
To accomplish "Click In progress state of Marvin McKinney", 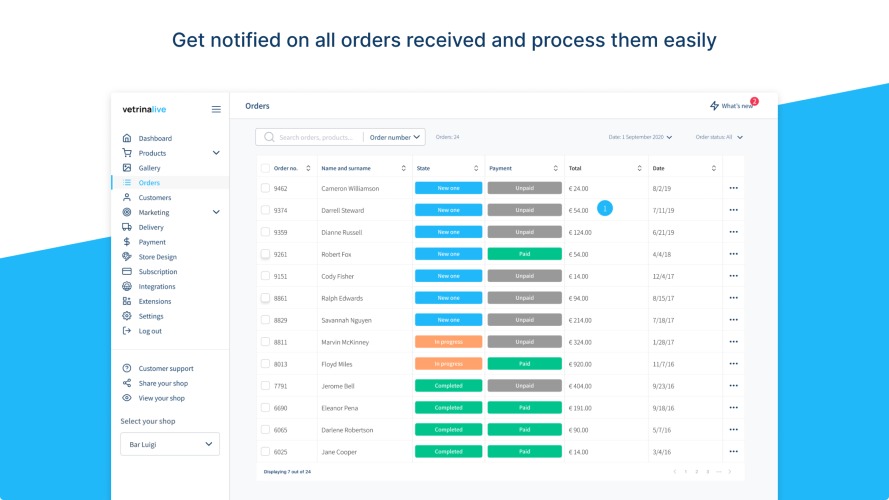I will point(448,342).
